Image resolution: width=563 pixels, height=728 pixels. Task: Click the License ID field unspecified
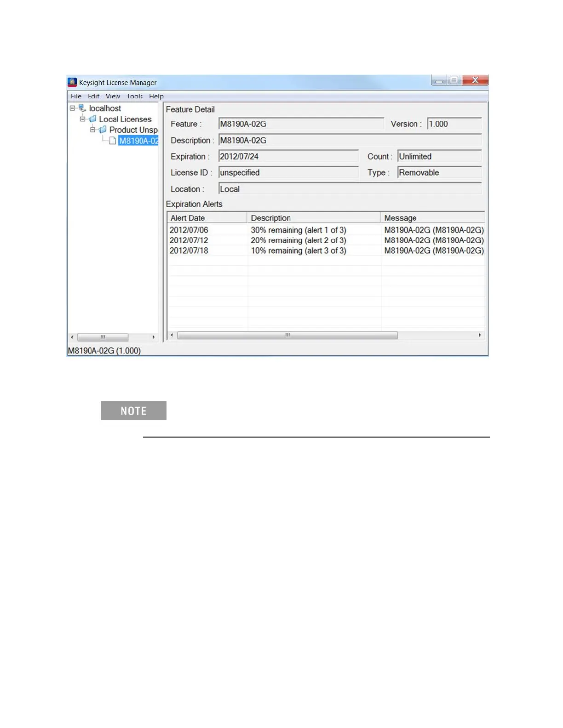tap(288, 172)
